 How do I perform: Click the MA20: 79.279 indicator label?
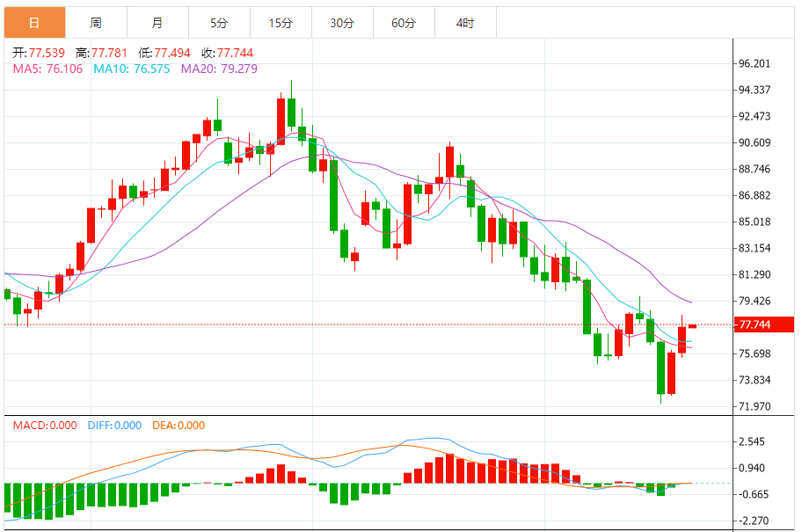click(x=219, y=69)
